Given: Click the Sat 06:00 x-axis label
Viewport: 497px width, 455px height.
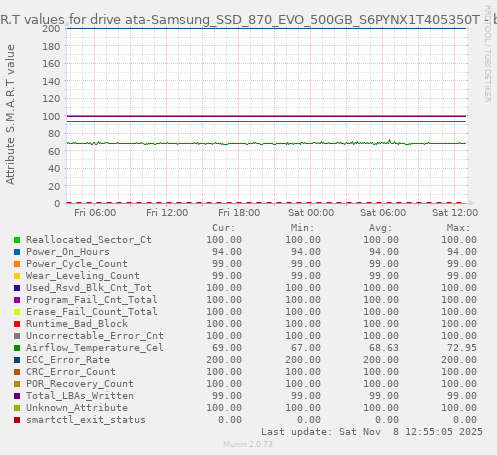Looking at the screenshot, I should [383, 213].
